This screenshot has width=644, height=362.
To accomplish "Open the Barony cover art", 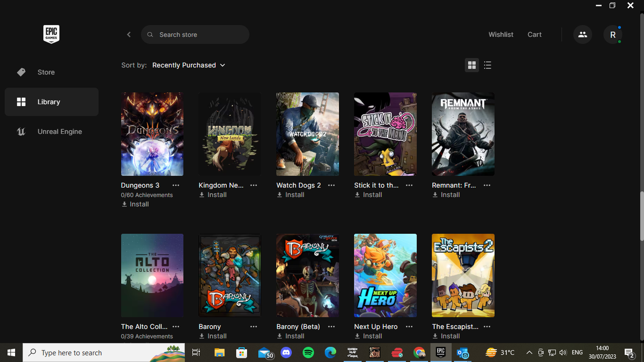I will tap(230, 276).
